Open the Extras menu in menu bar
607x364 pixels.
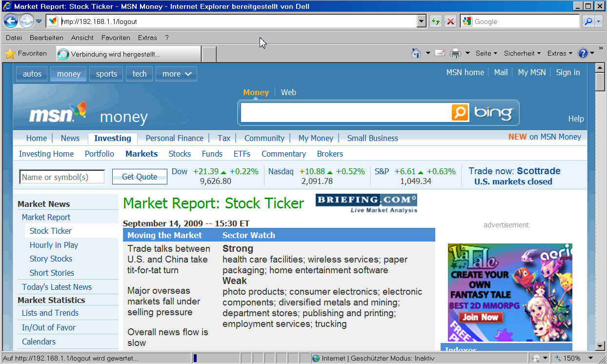coord(147,38)
